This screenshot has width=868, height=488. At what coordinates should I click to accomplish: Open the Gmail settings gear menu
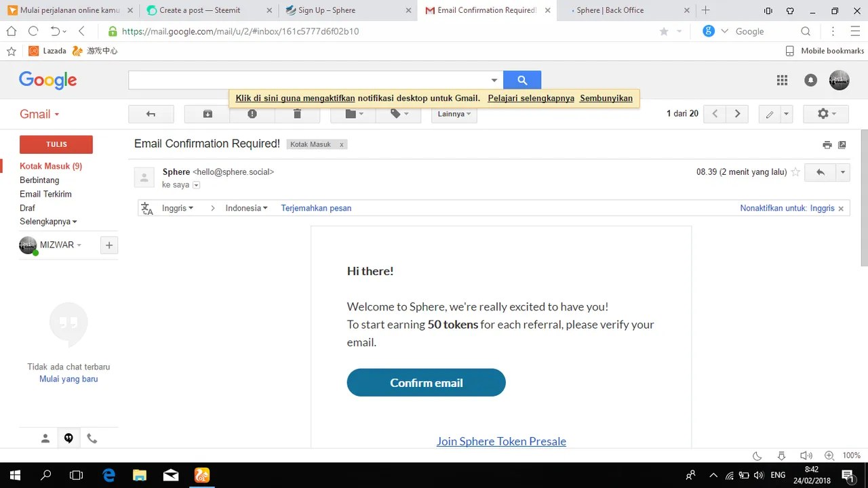[826, 114]
